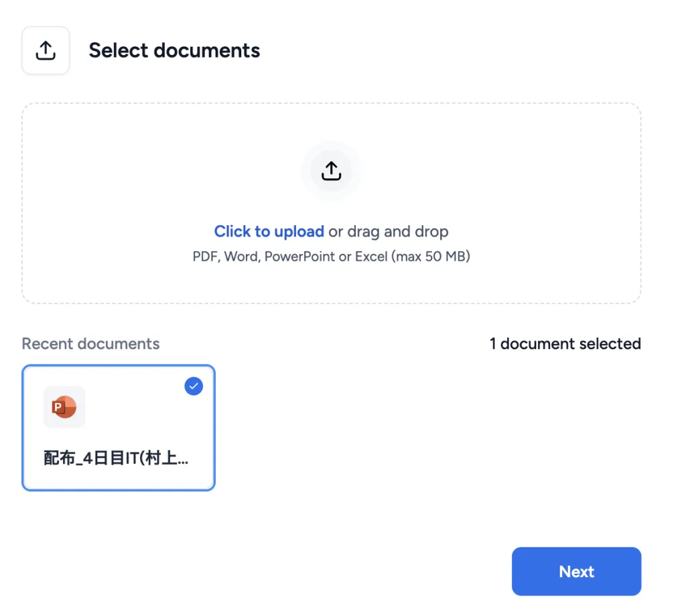Click the 1 document selected counter
The width and height of the screenshot is (686, 616).
565,344
